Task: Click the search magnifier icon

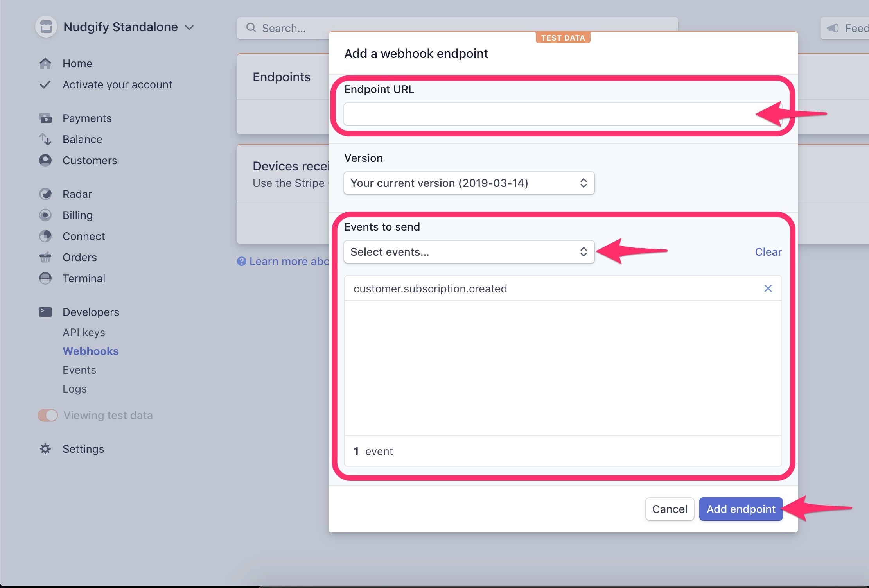Action: pyautogui.click(x=251, y=28)
